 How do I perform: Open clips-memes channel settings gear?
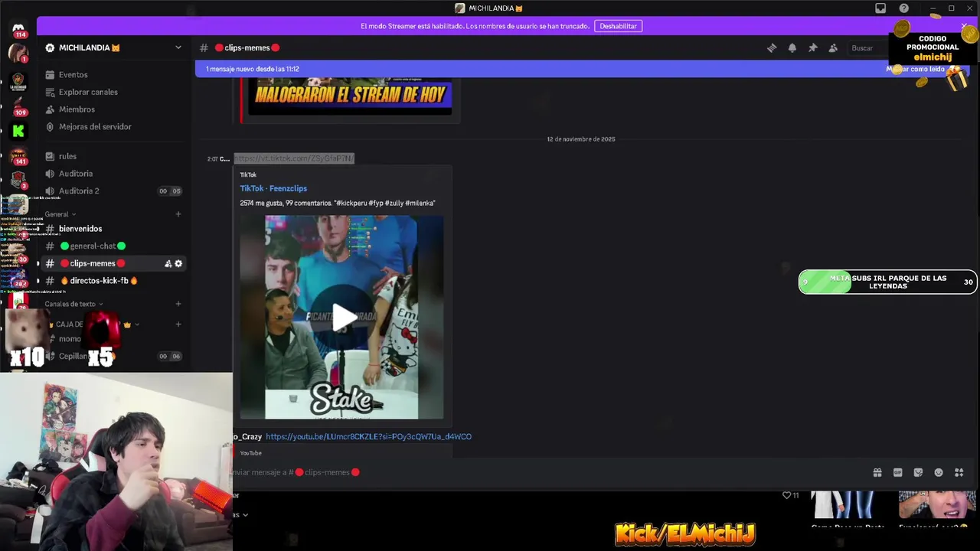tap(179, 263)
